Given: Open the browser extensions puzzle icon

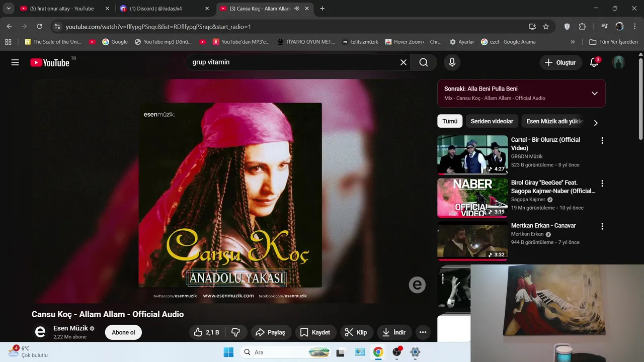Looking at the screenshot, I should (x=582, y=27).
